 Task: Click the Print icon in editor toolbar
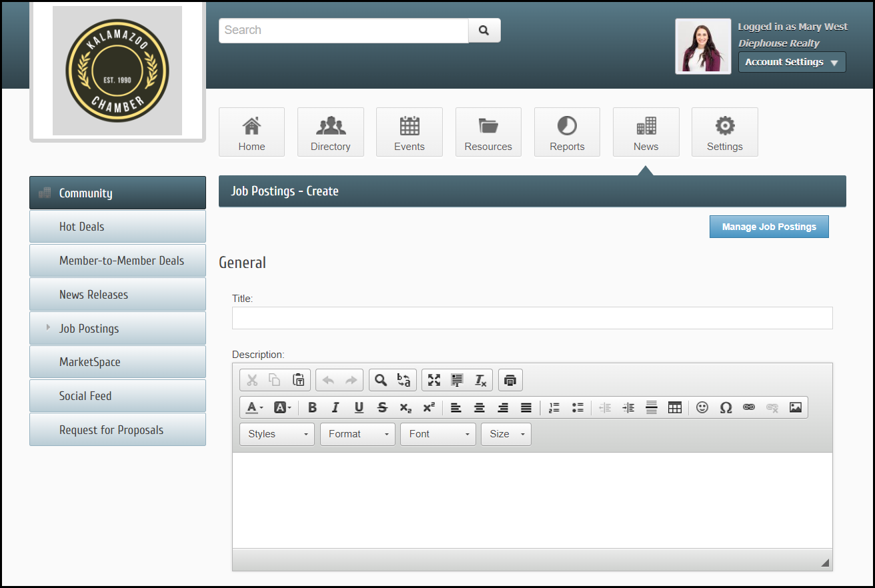point(510,380)
